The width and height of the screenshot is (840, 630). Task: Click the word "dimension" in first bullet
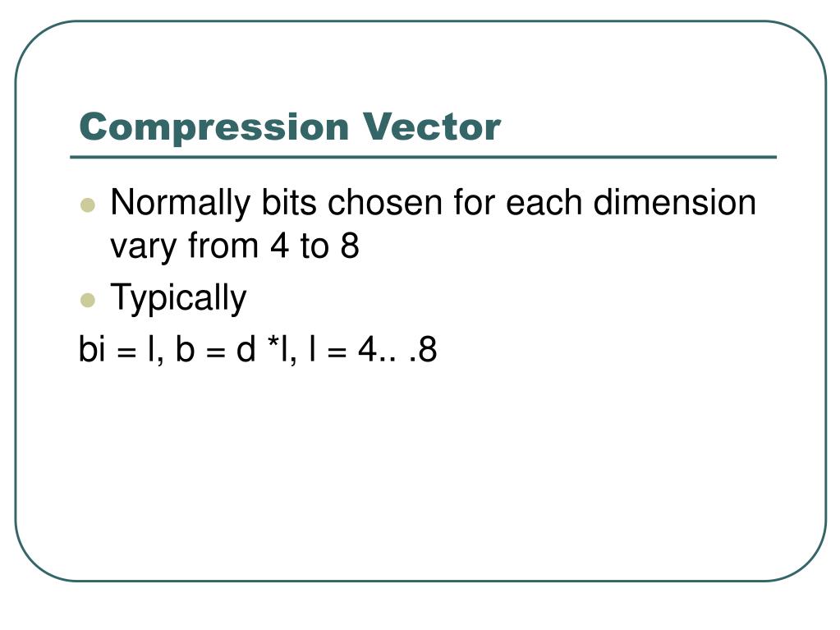point(674,203)
